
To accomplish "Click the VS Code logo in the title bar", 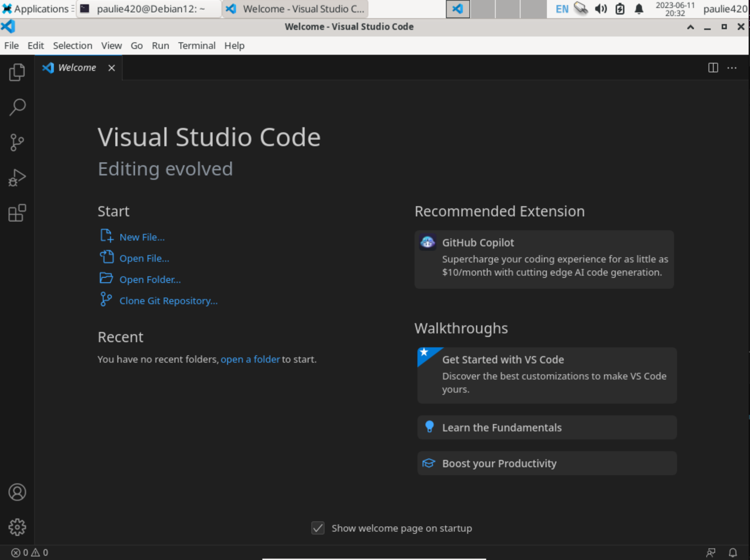I will (8, 27).
